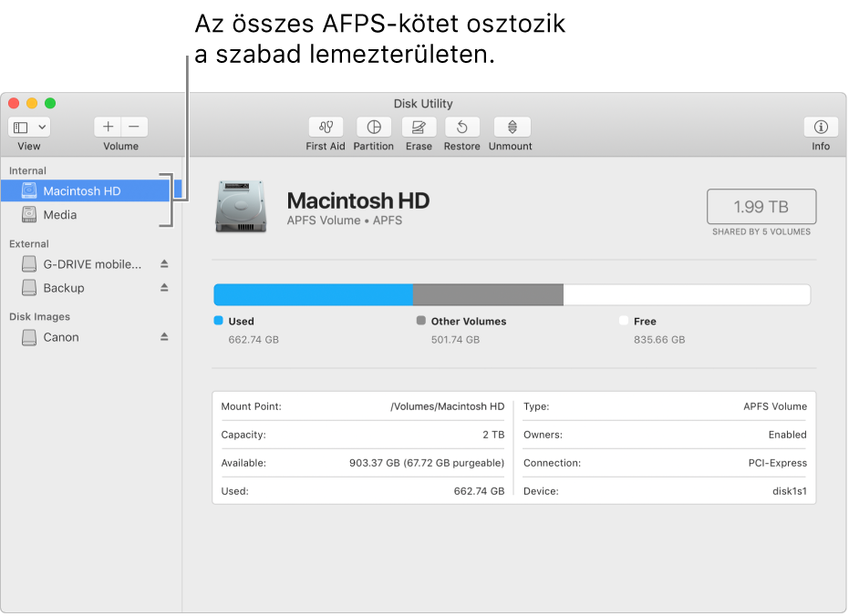Viewport: 849px width, 616px height.
Task: Click the blue Used legend swatch
Action: 218,321
